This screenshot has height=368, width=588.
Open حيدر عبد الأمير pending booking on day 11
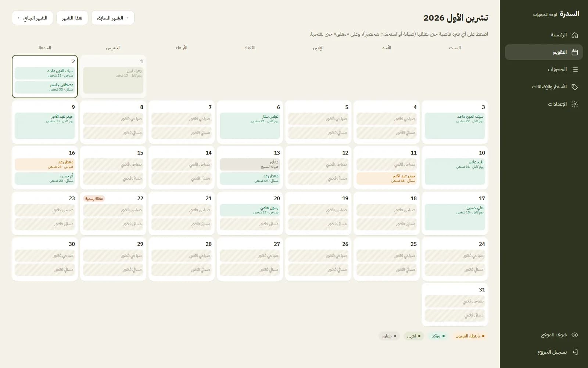tap(387, 178)
